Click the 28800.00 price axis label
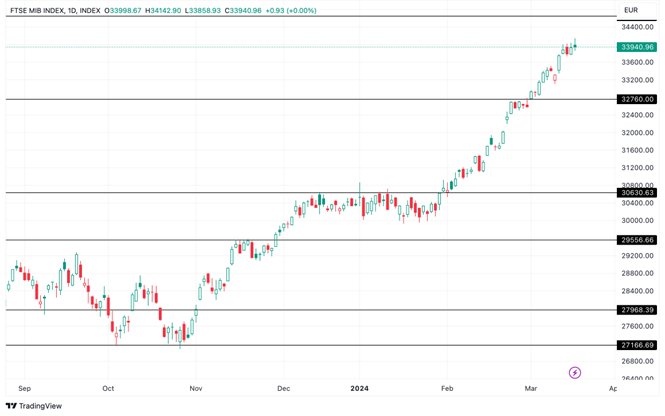 637,273
